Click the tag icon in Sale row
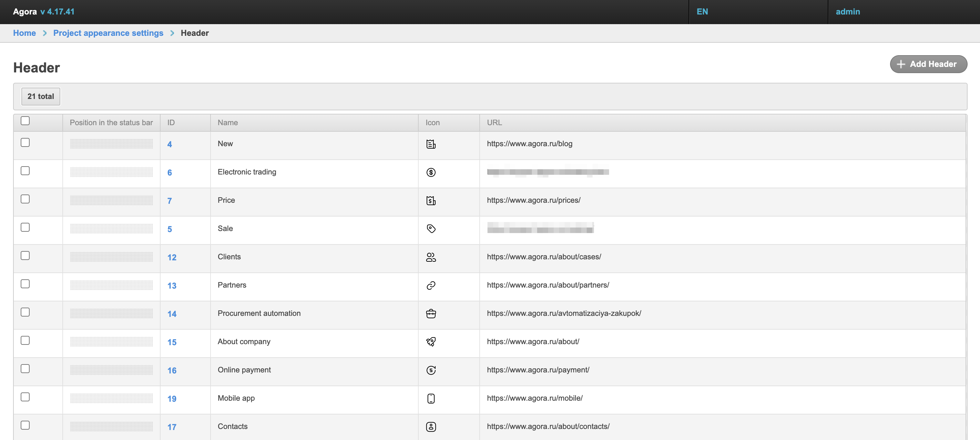The width and height of the screenshot is (980, 440). [x=431, y=229]
